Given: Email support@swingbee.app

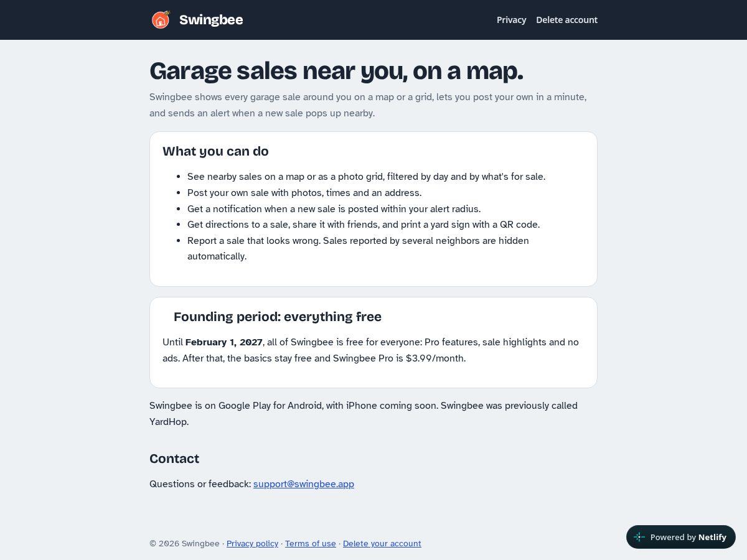Looking at the screenshot, I should coord(304,483).
